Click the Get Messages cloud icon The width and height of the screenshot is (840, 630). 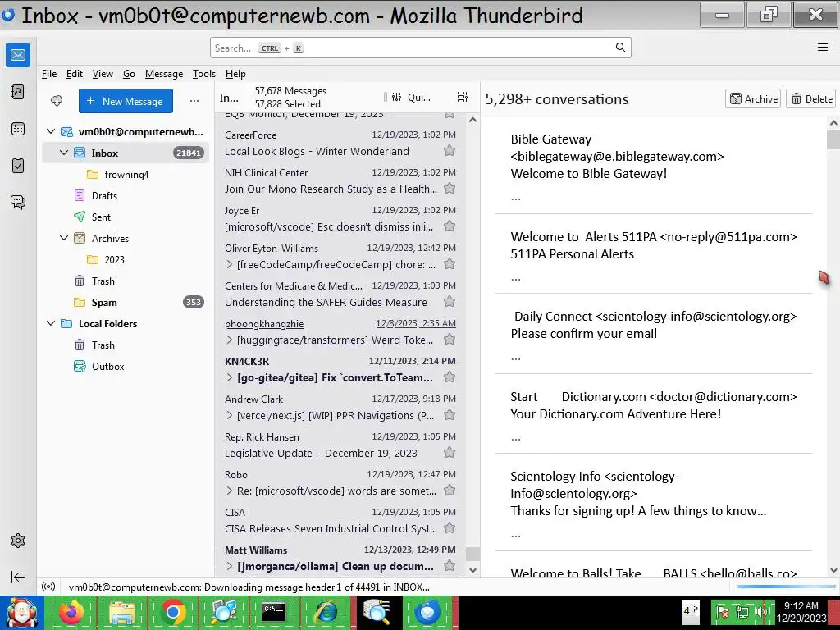point(57,101)
